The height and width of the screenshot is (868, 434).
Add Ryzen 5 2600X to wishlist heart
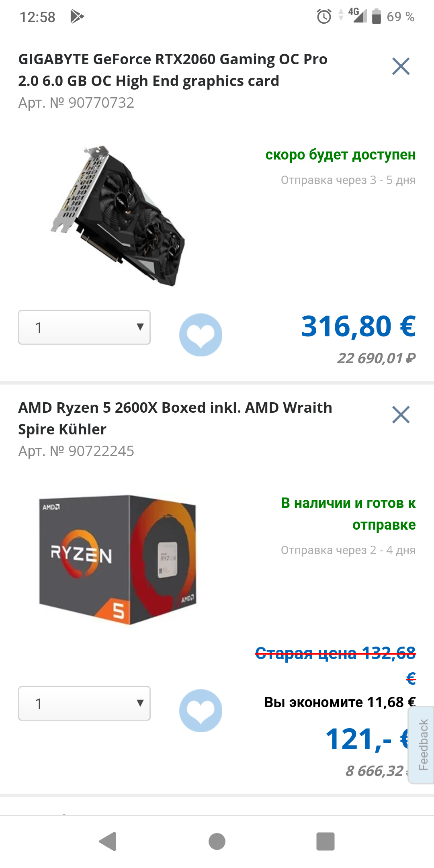click(201, 710)
